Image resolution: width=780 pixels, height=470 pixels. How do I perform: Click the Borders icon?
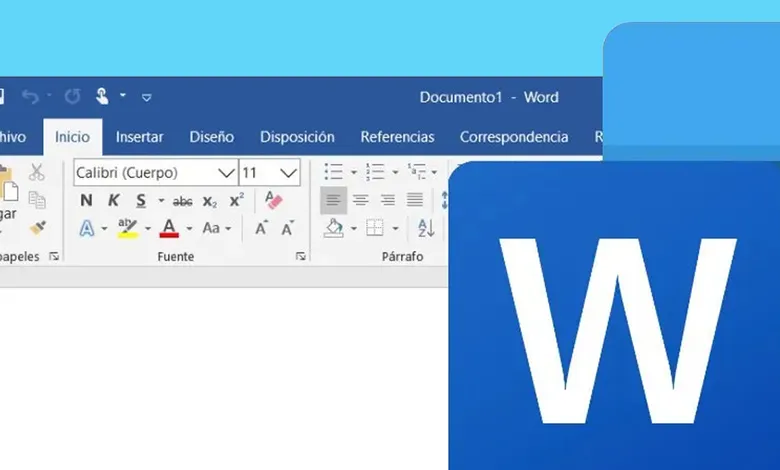point(375,228)
